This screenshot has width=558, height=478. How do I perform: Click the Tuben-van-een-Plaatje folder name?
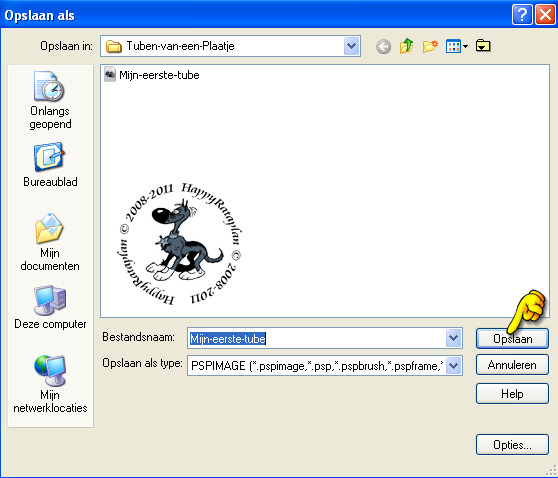point(180,46)
